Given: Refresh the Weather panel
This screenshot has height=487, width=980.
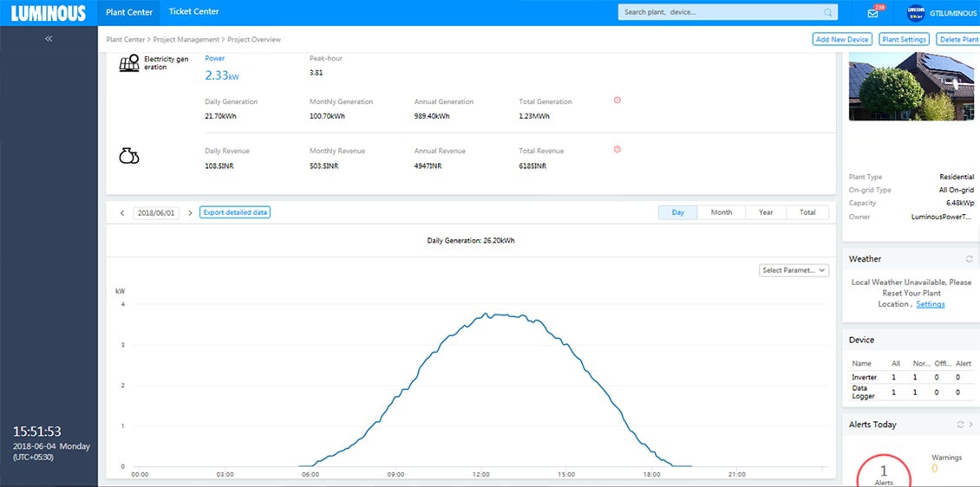Looking at the screenshot, I should tap(969, 259).
